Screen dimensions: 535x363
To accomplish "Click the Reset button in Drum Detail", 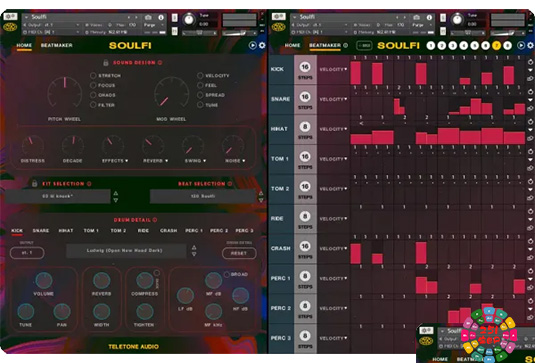I will 239,253.
